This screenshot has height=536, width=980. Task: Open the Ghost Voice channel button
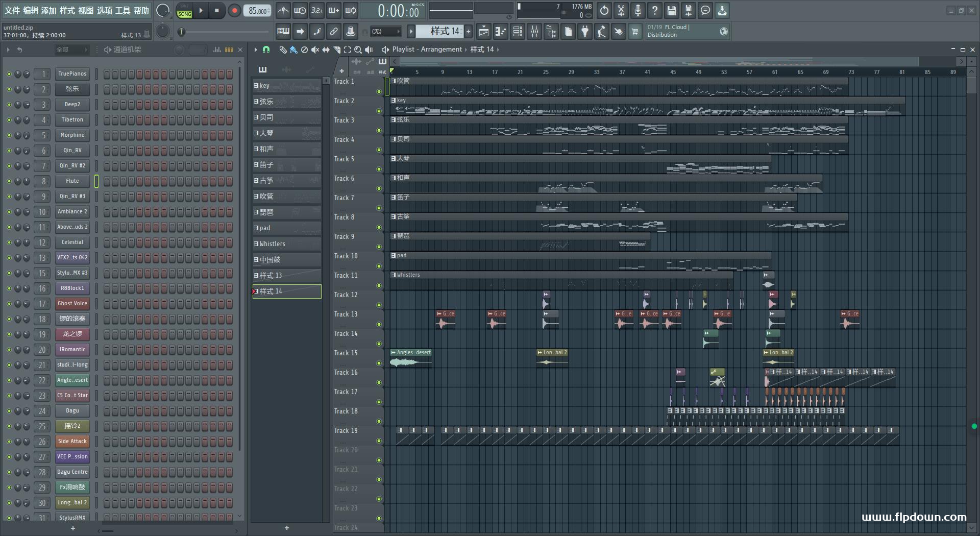[72, 304]
